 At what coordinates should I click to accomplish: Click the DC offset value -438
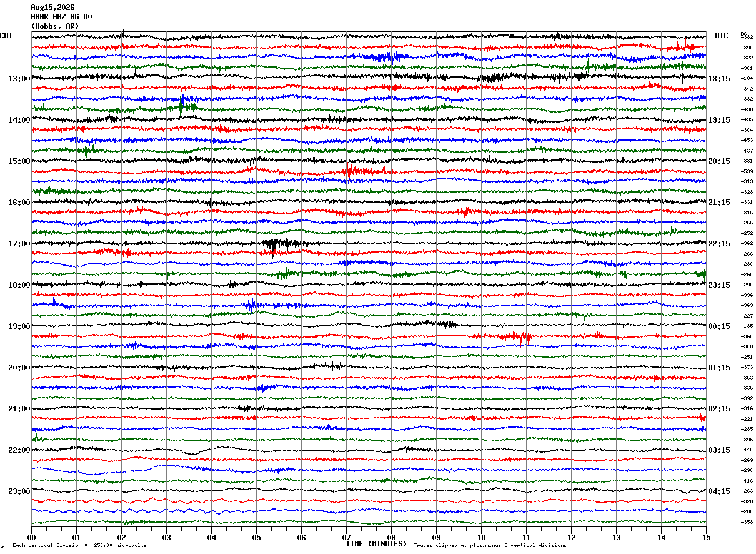(747, 109)
